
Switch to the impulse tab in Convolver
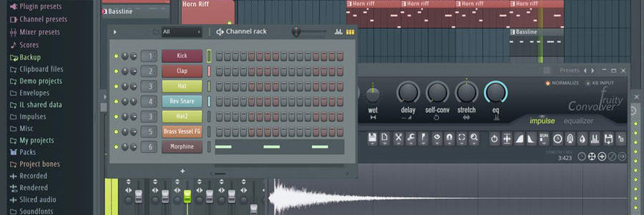coord(542,121)
